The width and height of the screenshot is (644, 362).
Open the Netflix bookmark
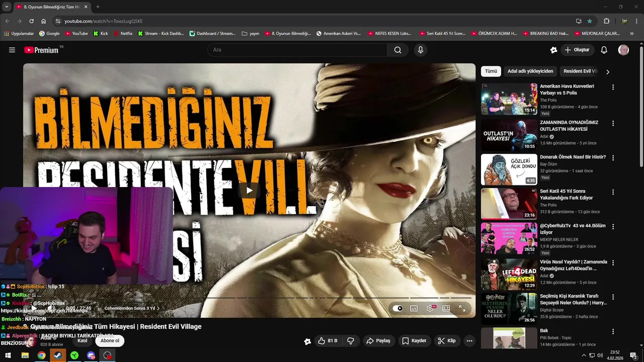click(123, 33)
